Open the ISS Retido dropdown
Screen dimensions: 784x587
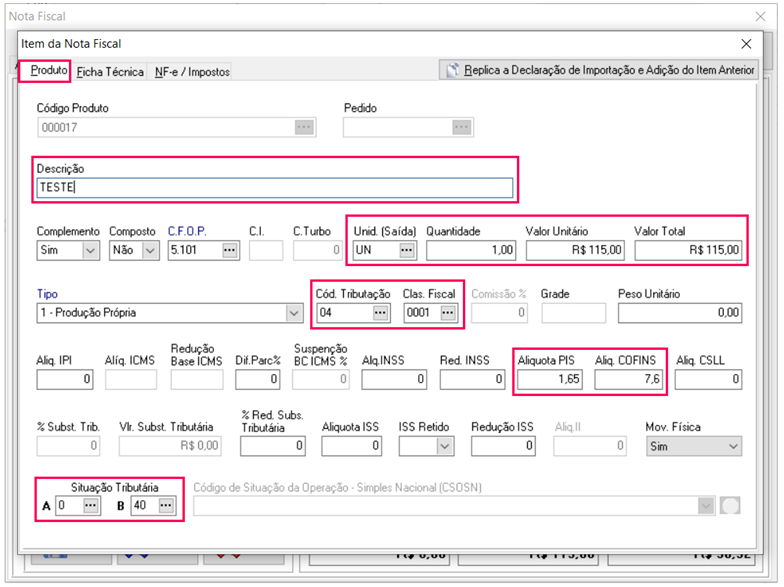coord(444,446)
